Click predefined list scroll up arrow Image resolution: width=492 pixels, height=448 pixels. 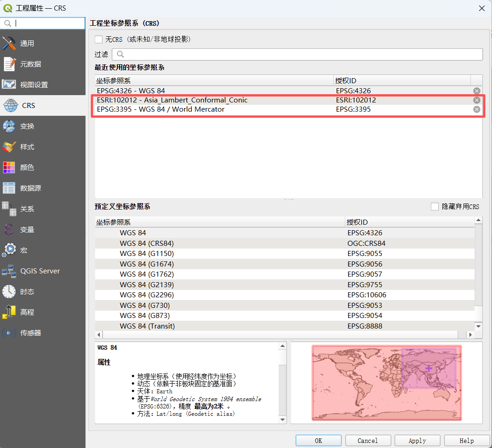pos(479,221)
